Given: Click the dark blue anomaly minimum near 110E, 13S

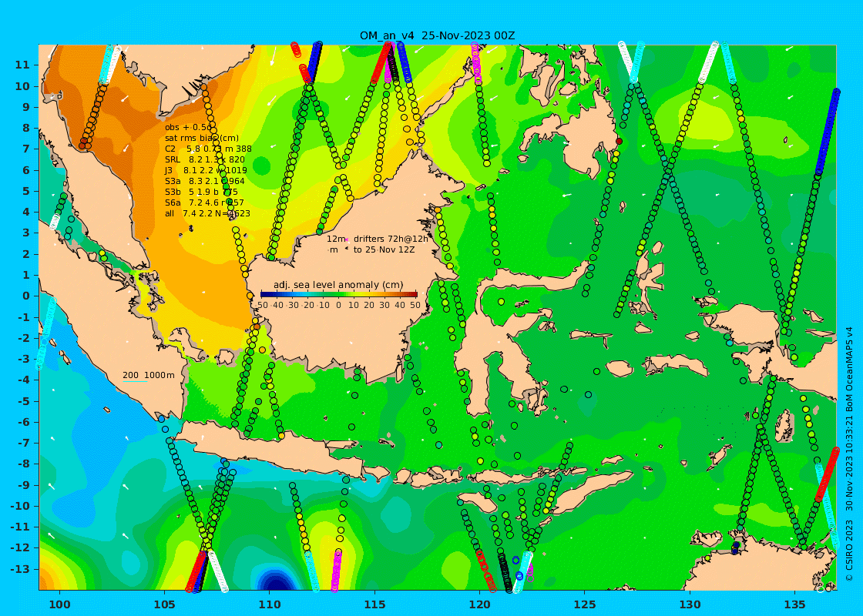Looking at the screenshot, I should pyautogui.click(x=277, y=582).
